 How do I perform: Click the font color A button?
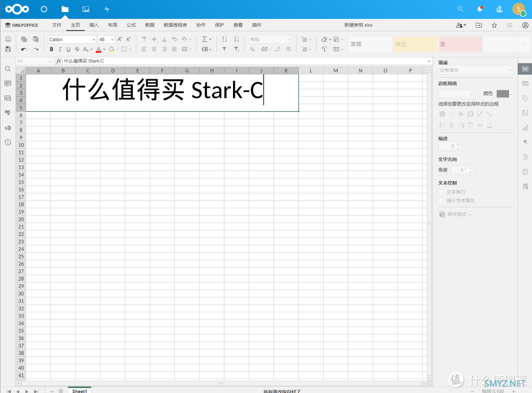99,49
